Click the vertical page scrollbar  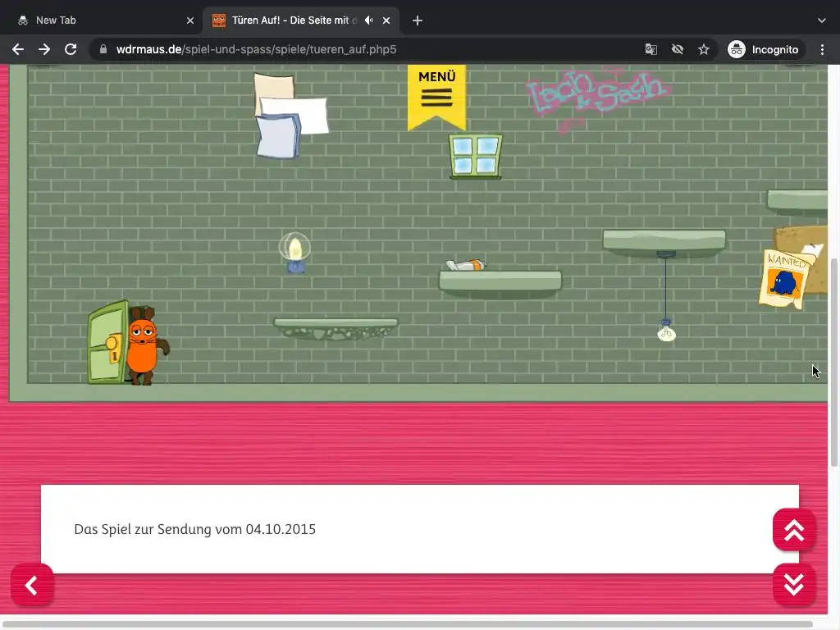tap(834, 362)
